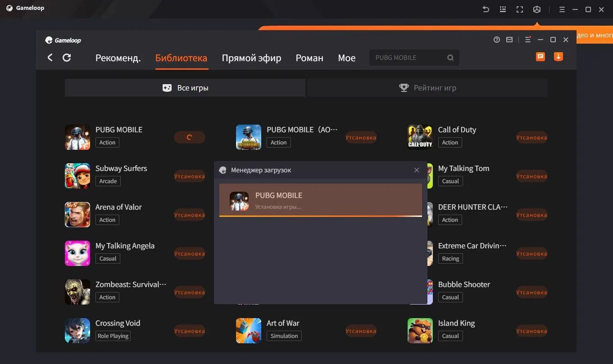Viewport: 613px width, 364px height.
Task: Open the mail envelope icon
Action: tap(509, 40)
